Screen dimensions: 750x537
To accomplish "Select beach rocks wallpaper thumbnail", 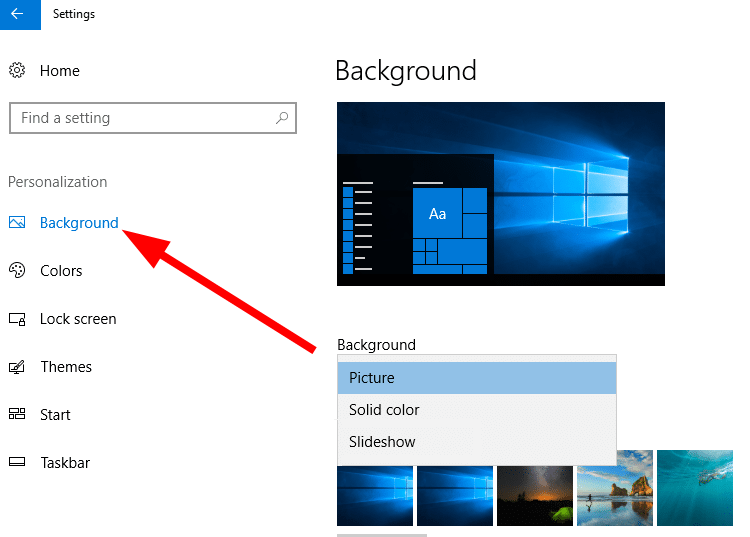I will point(615,488).
